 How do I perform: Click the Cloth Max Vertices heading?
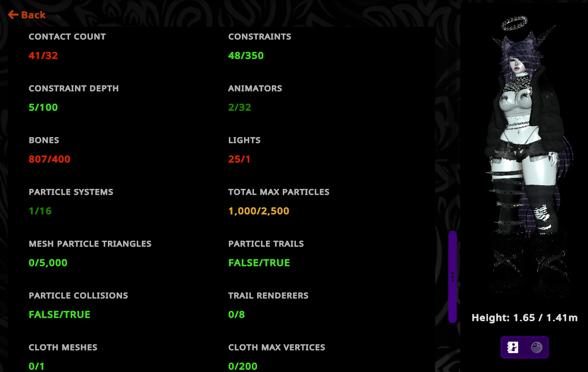(277, 347)
